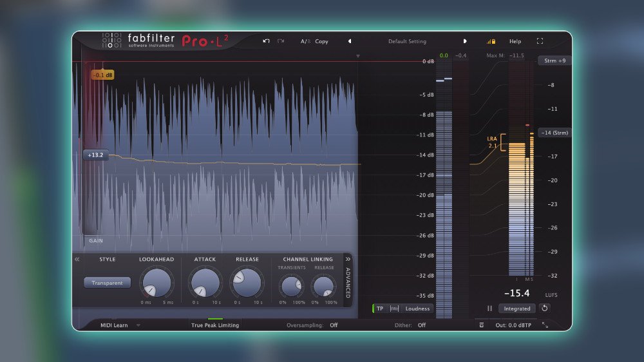Click the 0 dB scale label
The width and height of the screenshot is (644, 362).
[x=428, y=61]
